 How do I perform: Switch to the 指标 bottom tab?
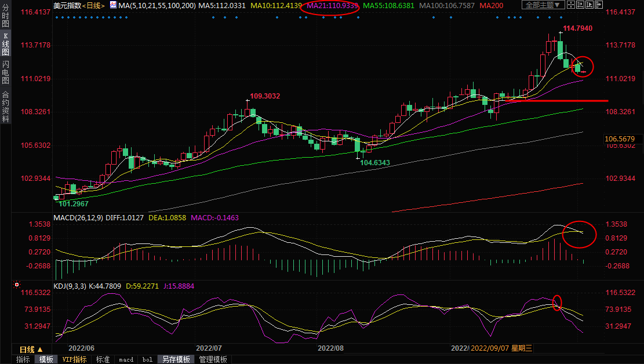click(x=23, y=359)
